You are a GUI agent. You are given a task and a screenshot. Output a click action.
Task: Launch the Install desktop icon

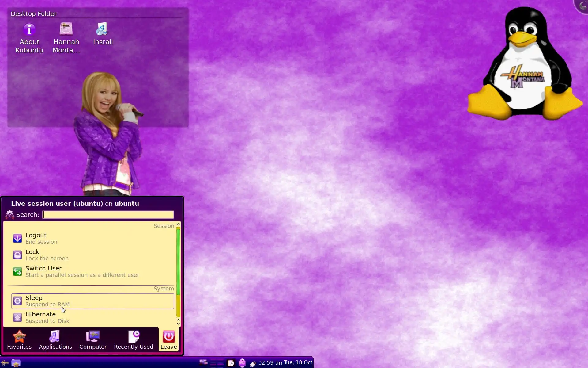103,34
